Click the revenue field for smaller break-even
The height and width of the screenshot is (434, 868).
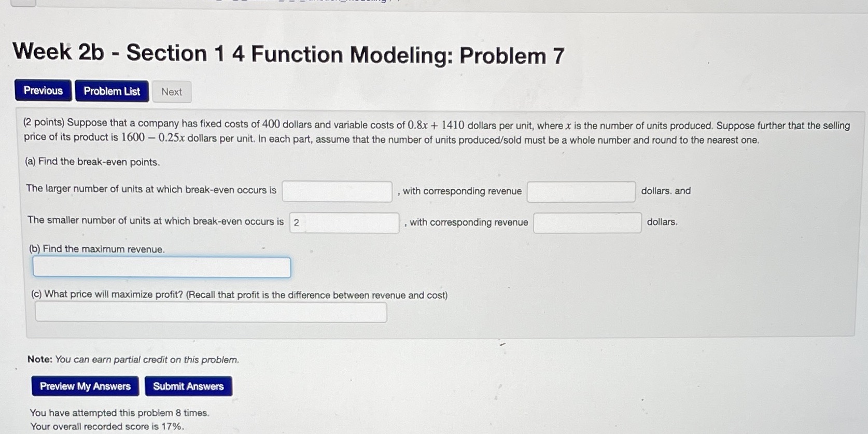586,222
